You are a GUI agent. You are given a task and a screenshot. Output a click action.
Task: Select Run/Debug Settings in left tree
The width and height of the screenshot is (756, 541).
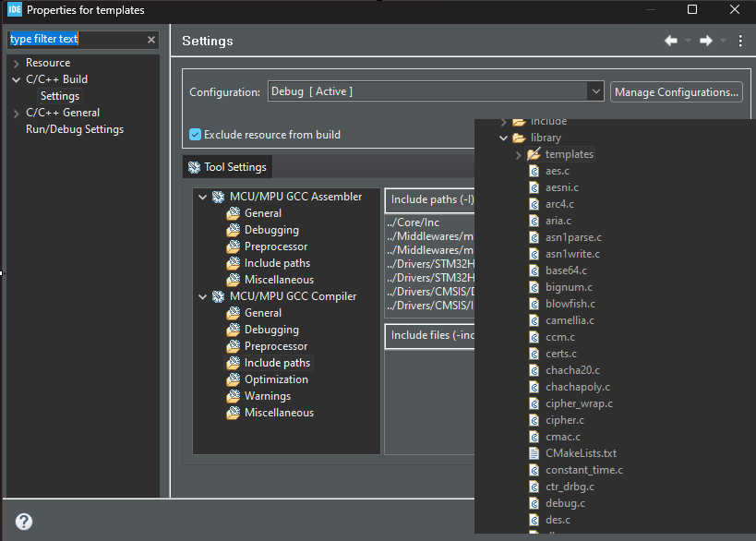tap(74, 129)
